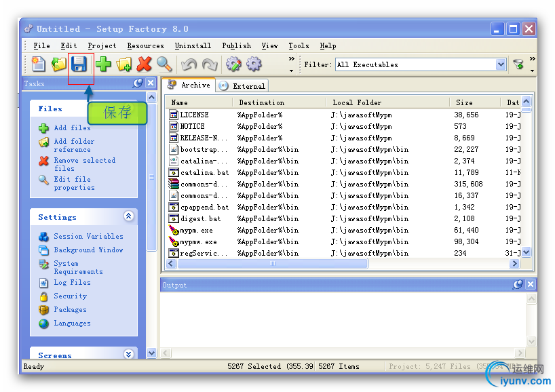Pin the Output pane with auto-hide icon
Image resolution: width=555 pixels, height=392 pixels.
(518, 284)
